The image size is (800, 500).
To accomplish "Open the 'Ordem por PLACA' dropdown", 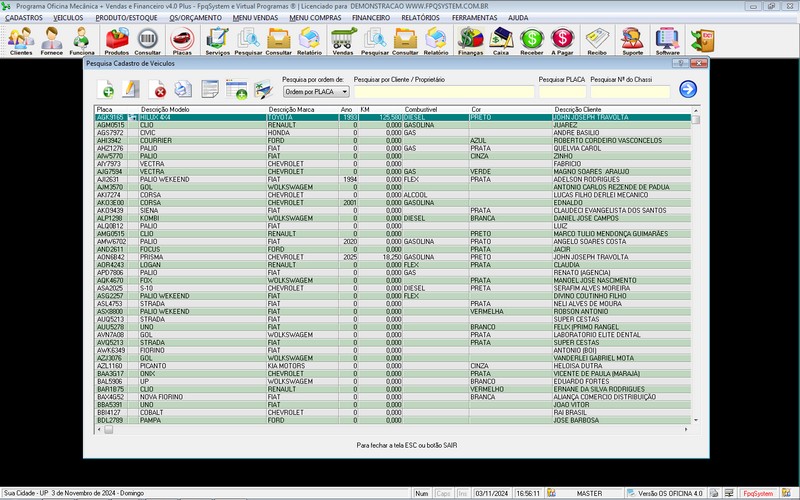I will tap(315, 91).
